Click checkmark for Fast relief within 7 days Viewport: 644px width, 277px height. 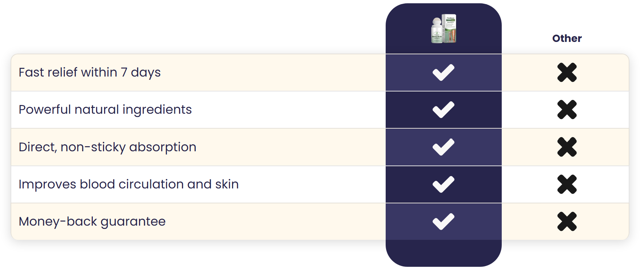pyautogui.click(x=444, y=72)
